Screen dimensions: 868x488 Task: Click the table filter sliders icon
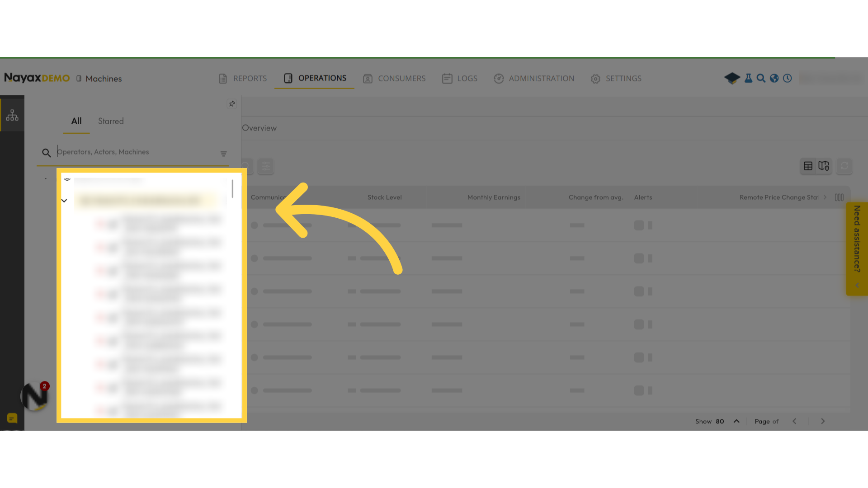tap(266, 166)
